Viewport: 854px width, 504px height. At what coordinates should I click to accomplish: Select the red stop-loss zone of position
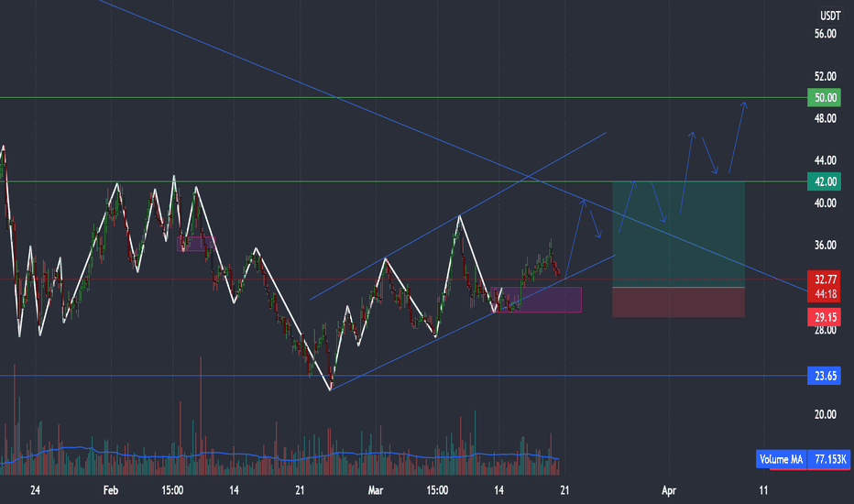point(679,302)
